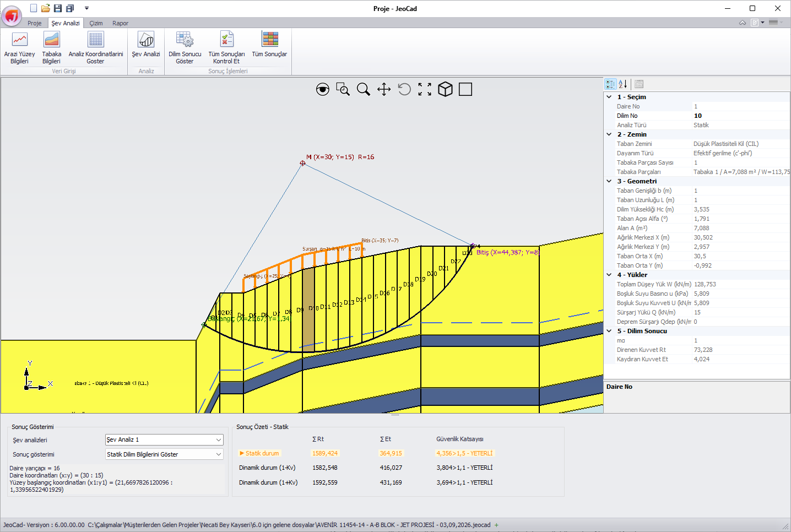791x532 pixels.
Task: Open Şev analizleri combo box
Action: pos(164,439)
